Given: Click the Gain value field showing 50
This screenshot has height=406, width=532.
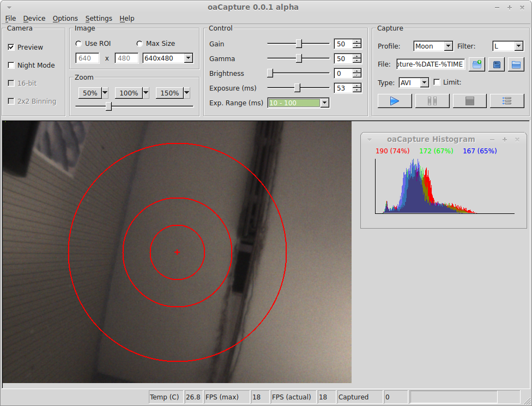Looking at the screenshot, I should coord(343,44).
